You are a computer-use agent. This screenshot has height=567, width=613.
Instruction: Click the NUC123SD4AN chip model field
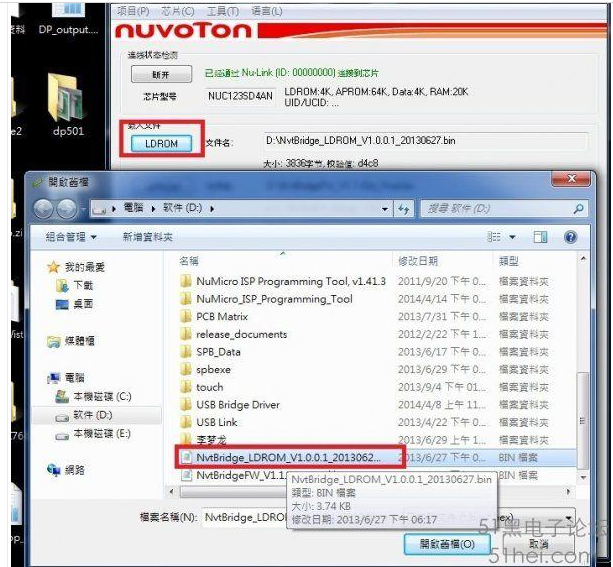(240, 96)
